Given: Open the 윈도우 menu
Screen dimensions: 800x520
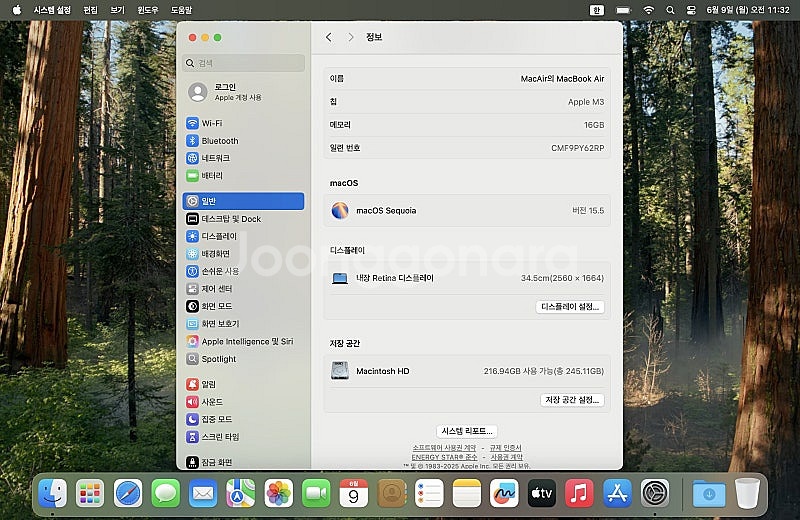Looking at the screenshot, I should point(148,10).
